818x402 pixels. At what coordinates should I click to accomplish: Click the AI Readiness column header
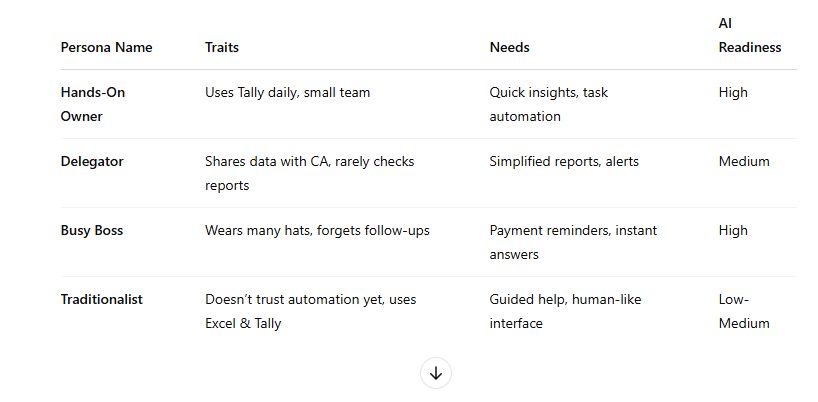[749, 35]
